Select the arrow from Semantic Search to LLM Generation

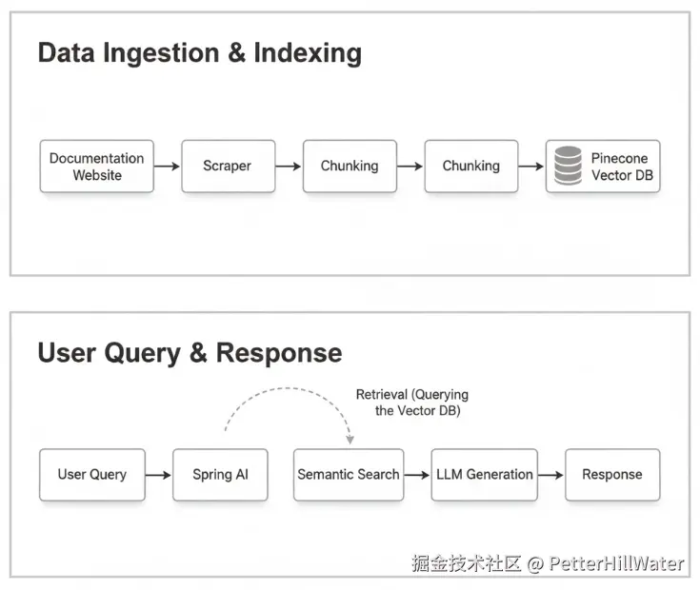(417, 475)
